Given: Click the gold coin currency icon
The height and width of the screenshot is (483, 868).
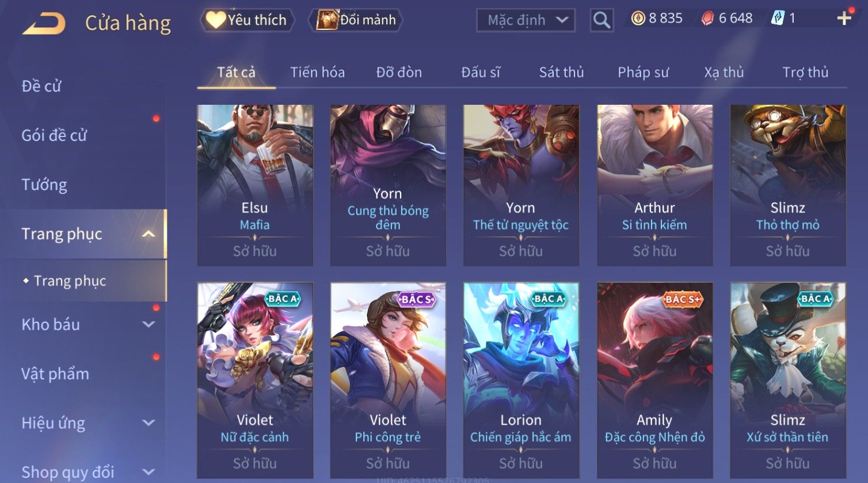Looking at the screenshot, I should click(x=638, y=19).
